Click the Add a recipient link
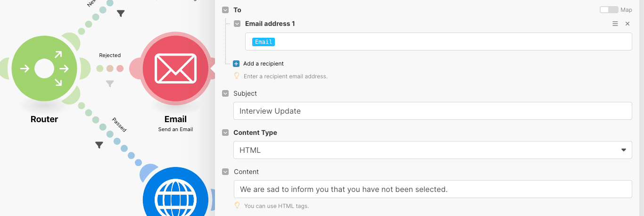644x216 pixels. pos(263,64)
